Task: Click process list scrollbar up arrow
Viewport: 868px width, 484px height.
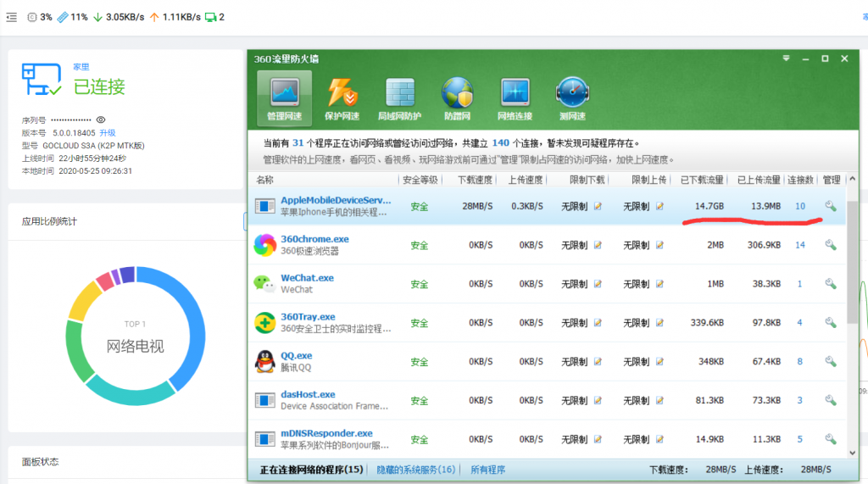Action: 853,179
